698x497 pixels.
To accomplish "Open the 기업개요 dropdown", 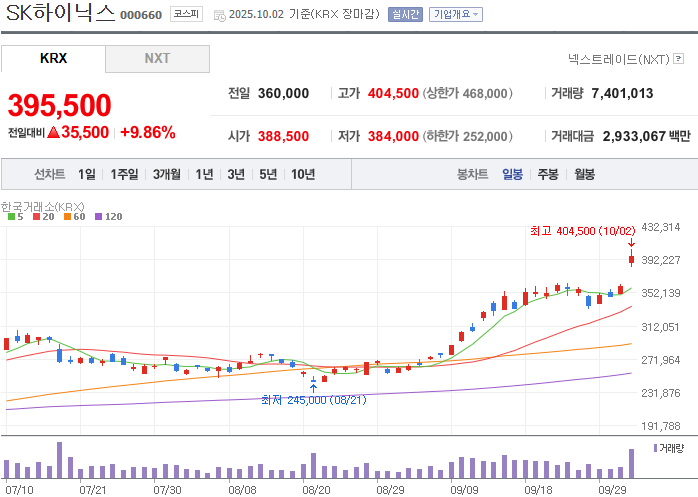I will coord(456,14).
